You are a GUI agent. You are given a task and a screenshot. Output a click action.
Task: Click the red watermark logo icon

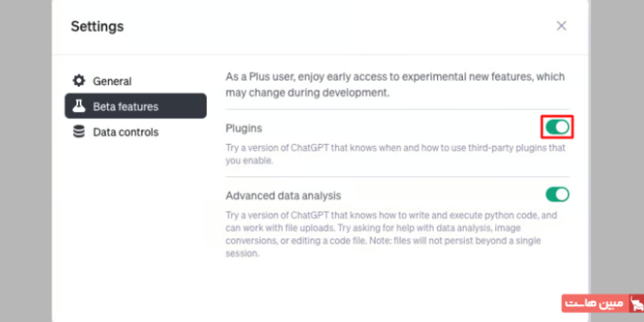point(638,303)
